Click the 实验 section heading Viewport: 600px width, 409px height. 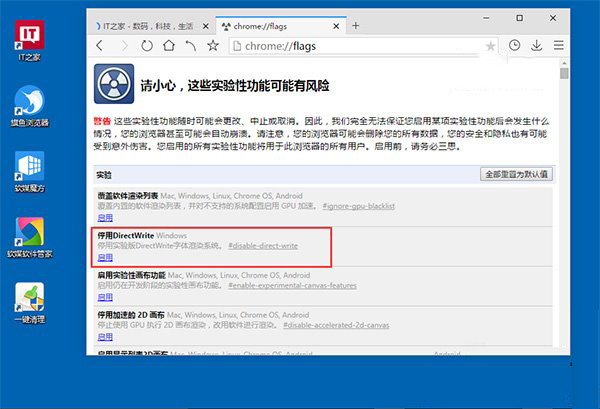104,175
